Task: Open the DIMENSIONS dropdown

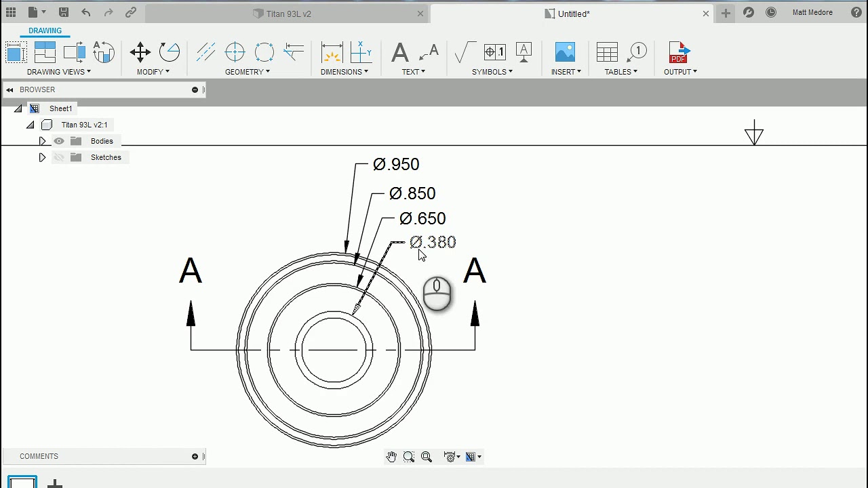Action: 344,72
